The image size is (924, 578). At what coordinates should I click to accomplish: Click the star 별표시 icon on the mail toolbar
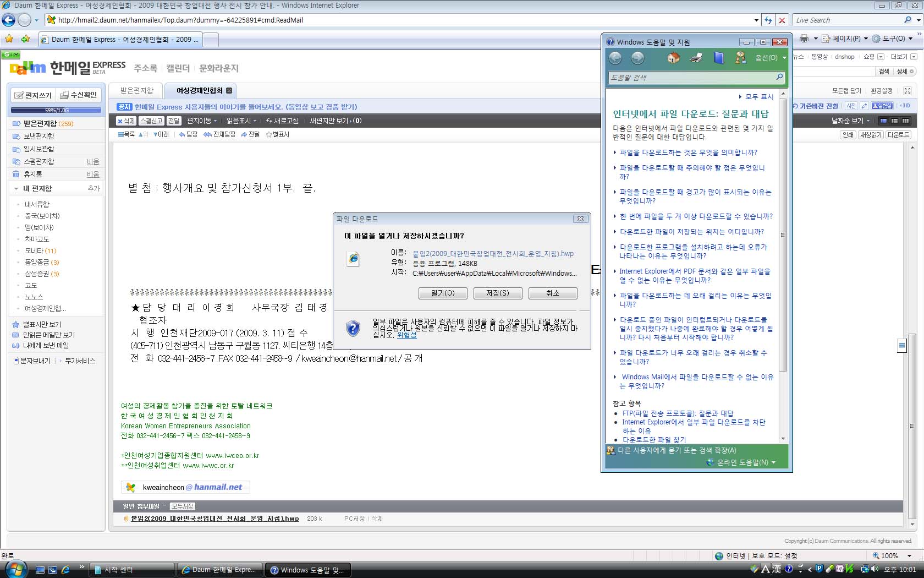(x=269, y=134)
